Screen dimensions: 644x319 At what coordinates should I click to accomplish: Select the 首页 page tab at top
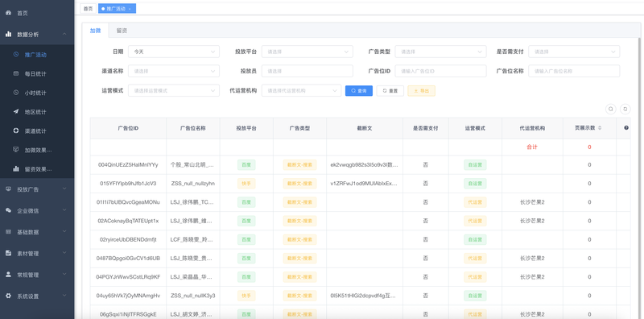[88, 9]
